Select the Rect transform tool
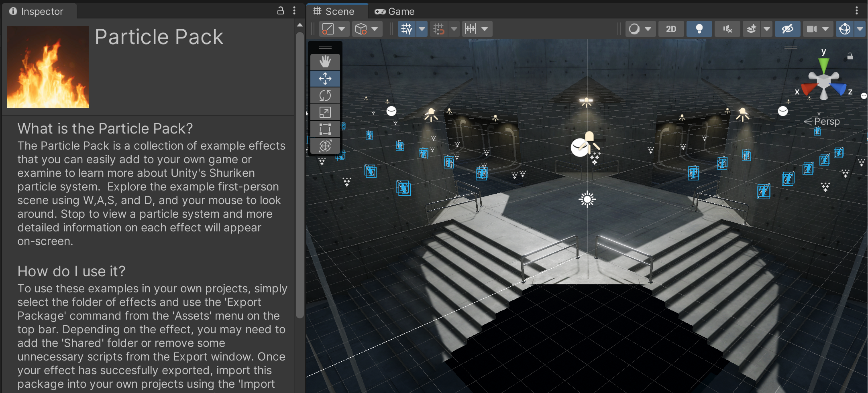Viewport: 868px width, 393px height. pyautogui.click(x=325, y=129)
